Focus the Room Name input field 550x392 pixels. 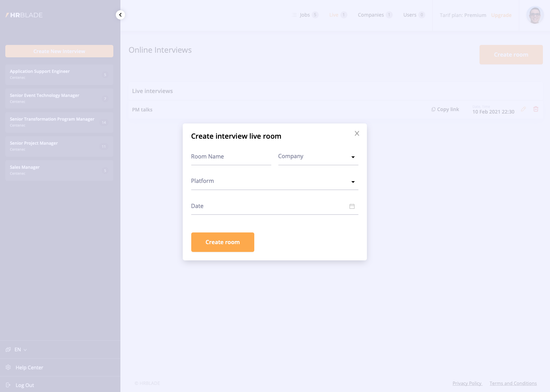[231, 157]
